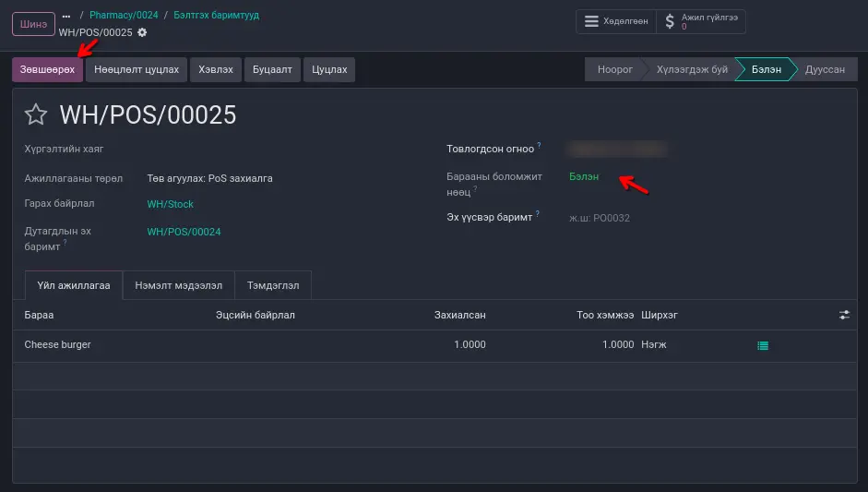Viewport: 868px width, 492px height.
Task: Click the Хөдөлгөөн hamburger stat icon
Action: click(592, 21)
